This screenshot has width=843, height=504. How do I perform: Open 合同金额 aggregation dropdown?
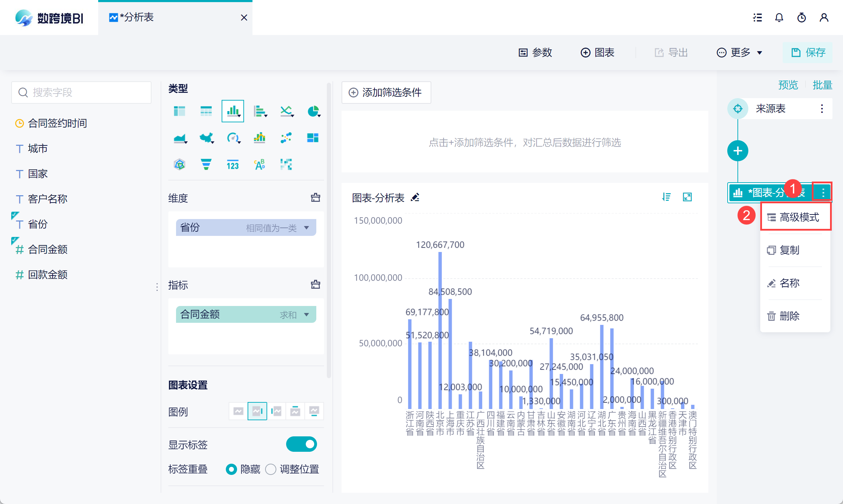pos(306,315)
